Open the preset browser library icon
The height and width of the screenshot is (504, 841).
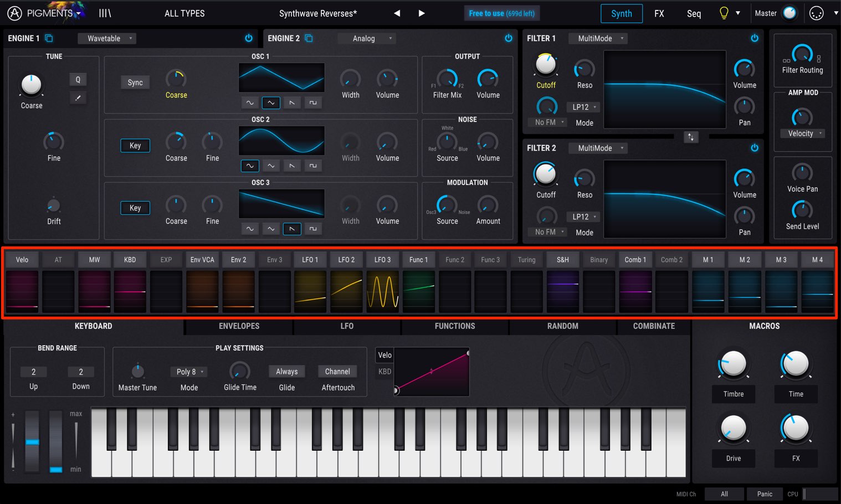105,13
